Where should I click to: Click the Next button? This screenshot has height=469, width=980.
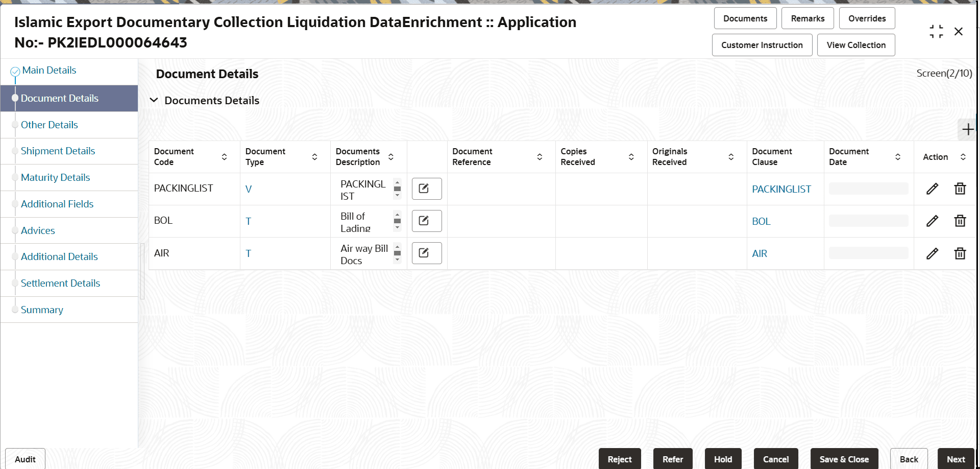(956, 459)
